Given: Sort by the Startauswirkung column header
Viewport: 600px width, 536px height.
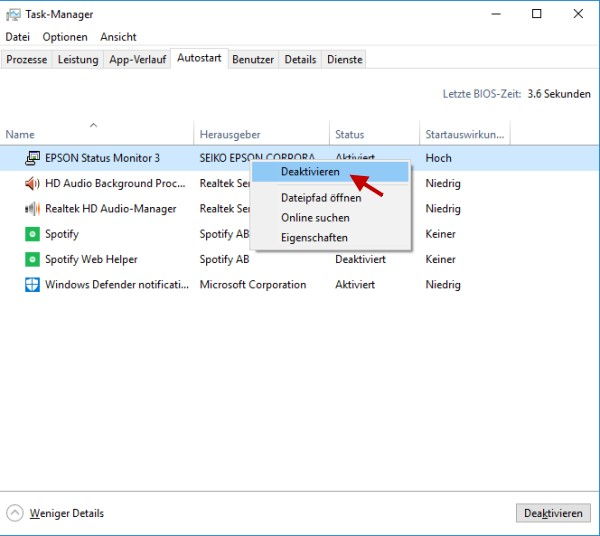Looking at the screenshot, I should [465, 135].
